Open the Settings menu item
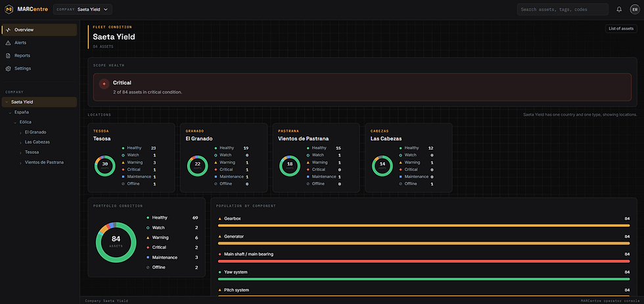The width and height of the screenshot is (644, 304). [x=39, y=68]
